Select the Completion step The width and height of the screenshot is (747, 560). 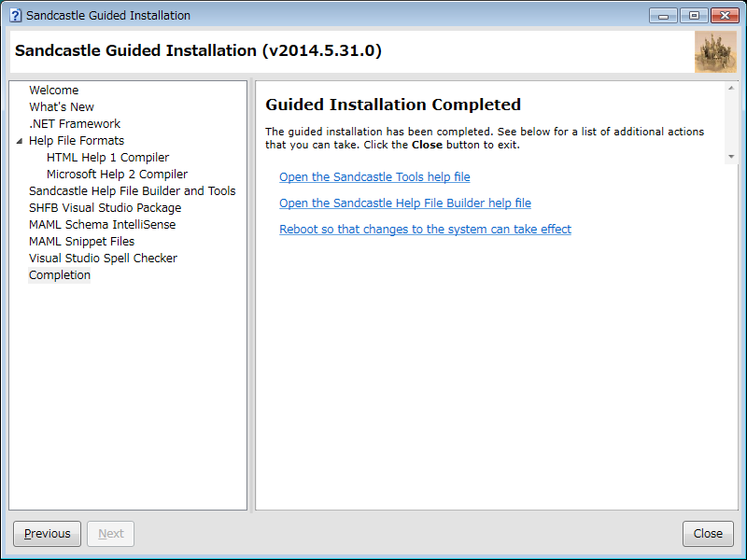point(60,274)
